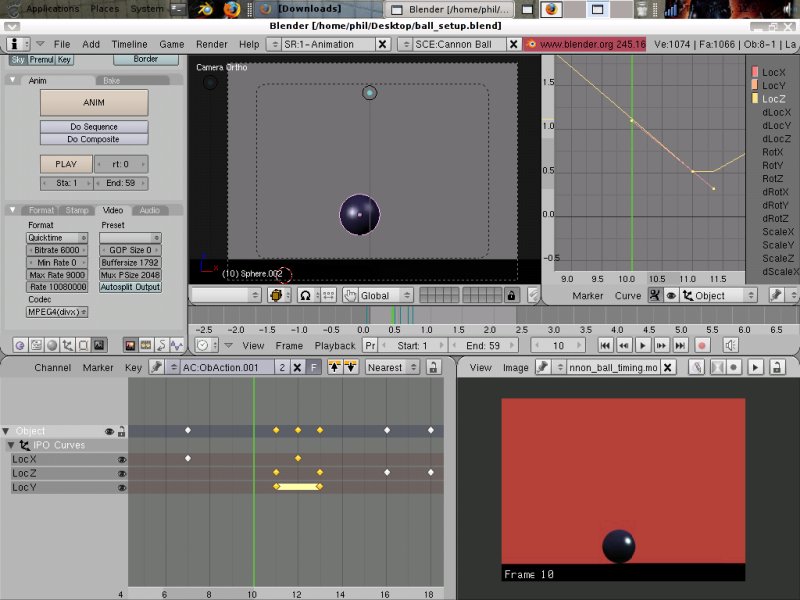Jump to the start frame in timeline
This screenshot has height=600, width=800.
pyautogui.click(x=605, y=345)
